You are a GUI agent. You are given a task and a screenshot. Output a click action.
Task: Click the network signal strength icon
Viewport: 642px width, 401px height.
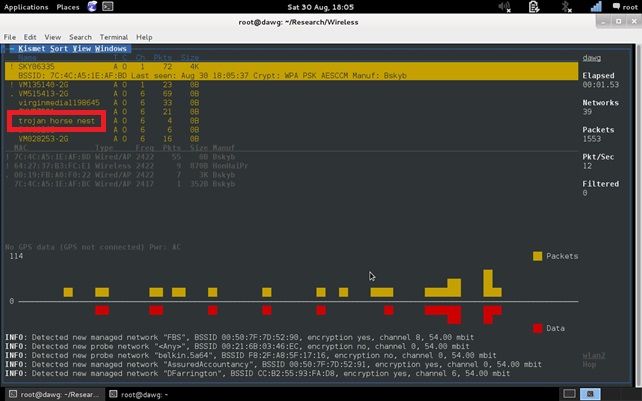pos(597,7)
